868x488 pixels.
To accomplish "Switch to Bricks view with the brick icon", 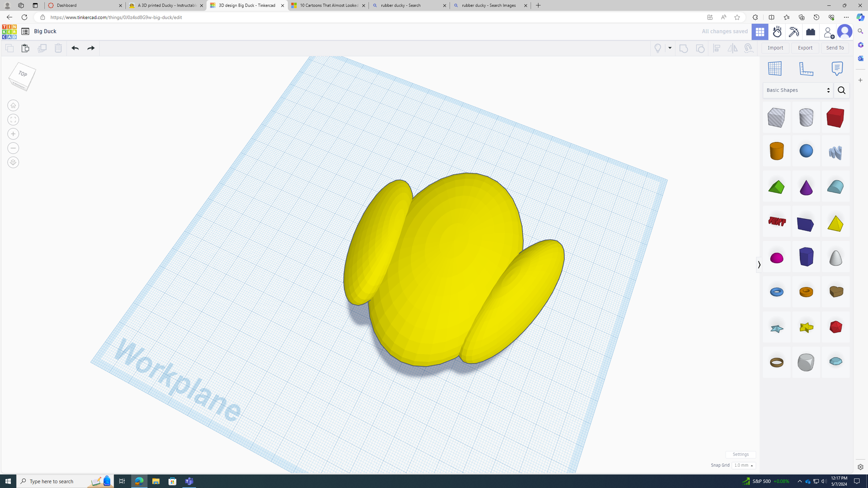I will coord(810,32).
